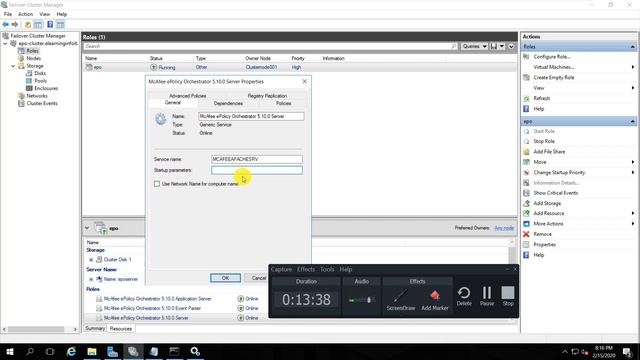Switch to the Dependencies tab
This screenshot has width=640, height=360.
(x=228, y=104)
